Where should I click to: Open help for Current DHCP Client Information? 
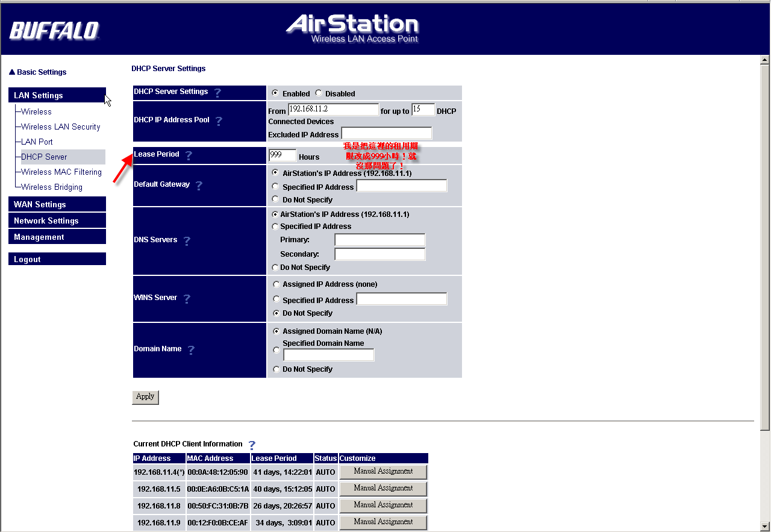coord(252,445)
